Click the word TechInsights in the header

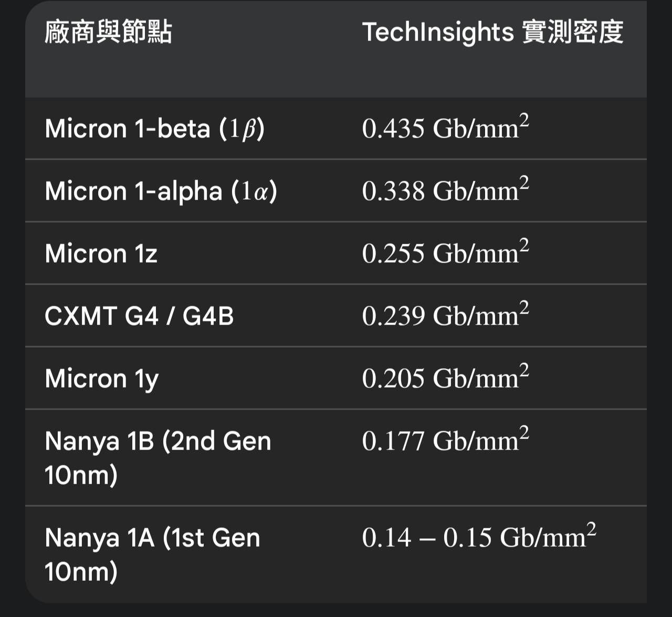[438, 32]
